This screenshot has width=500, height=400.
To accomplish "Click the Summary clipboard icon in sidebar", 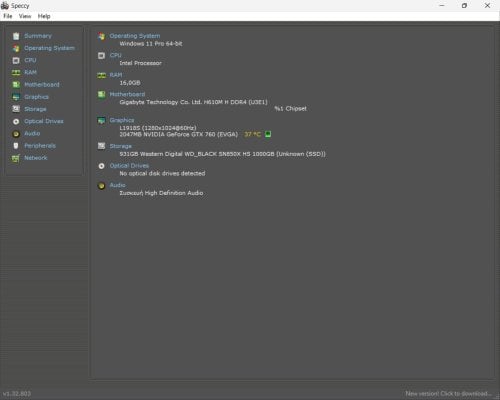I will point(16,36).
